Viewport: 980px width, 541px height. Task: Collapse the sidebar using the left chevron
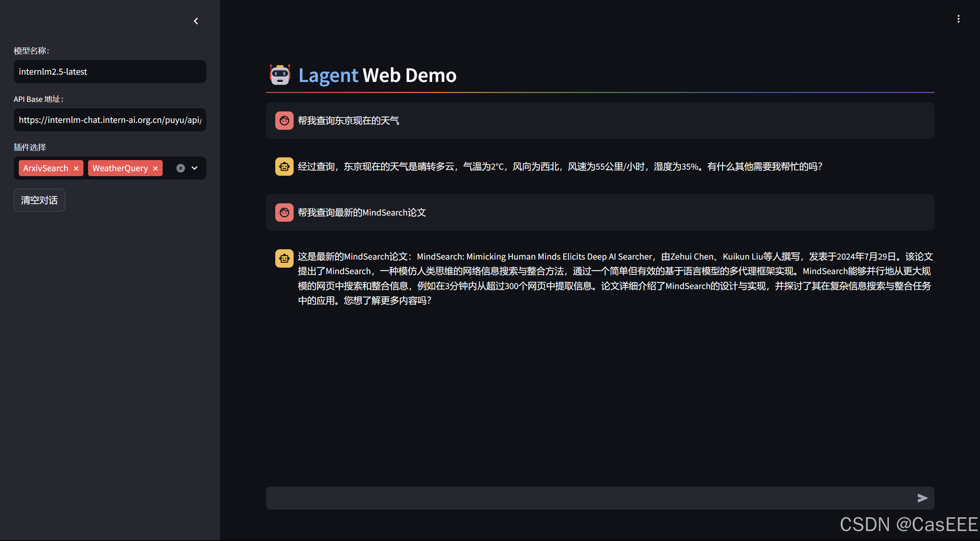click(x=196, y=21)
